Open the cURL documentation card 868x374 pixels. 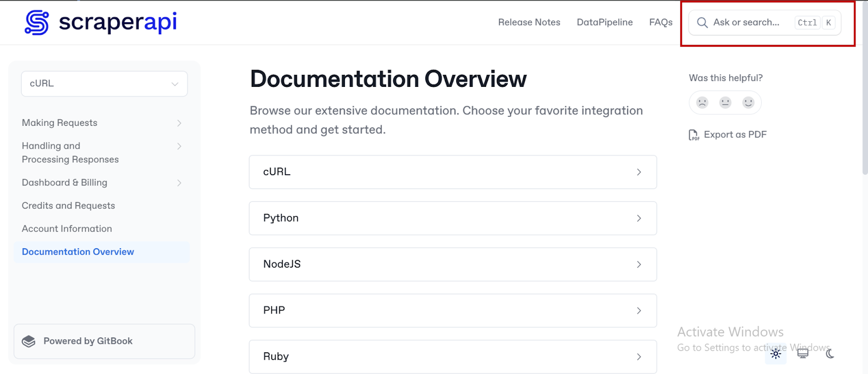click(x=453, y=172)
